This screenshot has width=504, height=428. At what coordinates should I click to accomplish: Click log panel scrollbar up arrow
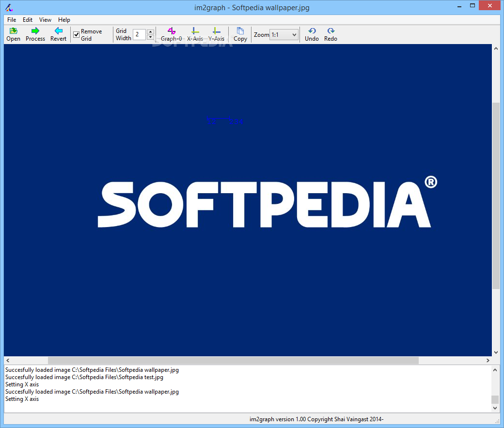pos(495,370)
